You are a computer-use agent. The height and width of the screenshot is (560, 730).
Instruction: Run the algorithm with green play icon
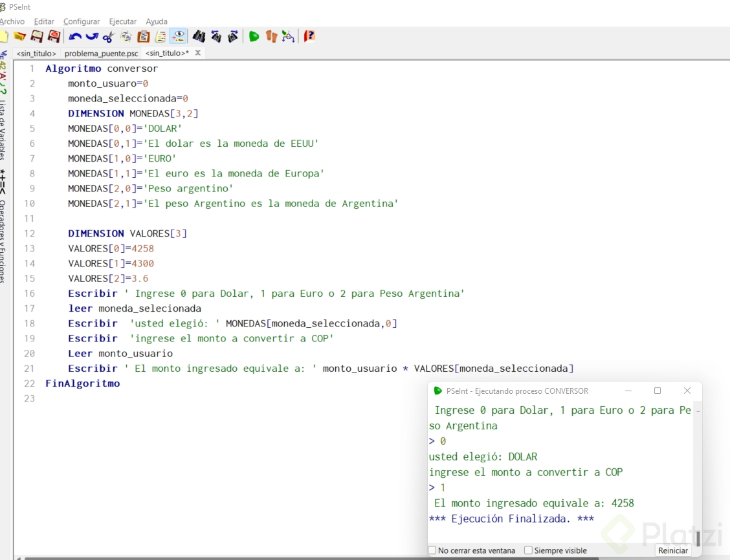click(x=254, y=37)
